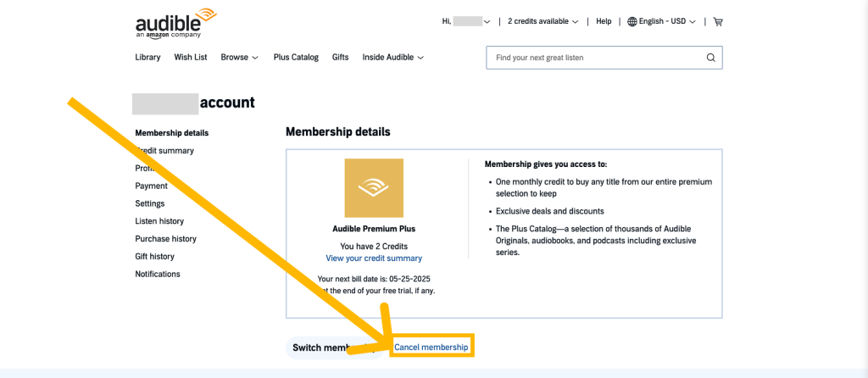This screenshot has width=868, height=378.
Task: Click the Audible logo
Action: coord(176,23)
